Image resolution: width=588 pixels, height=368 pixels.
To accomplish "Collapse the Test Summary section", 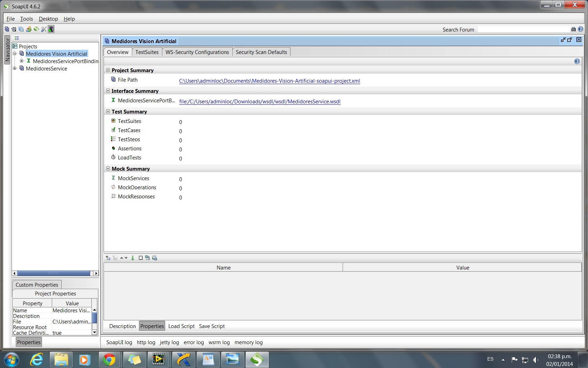I will pos(108,111).
